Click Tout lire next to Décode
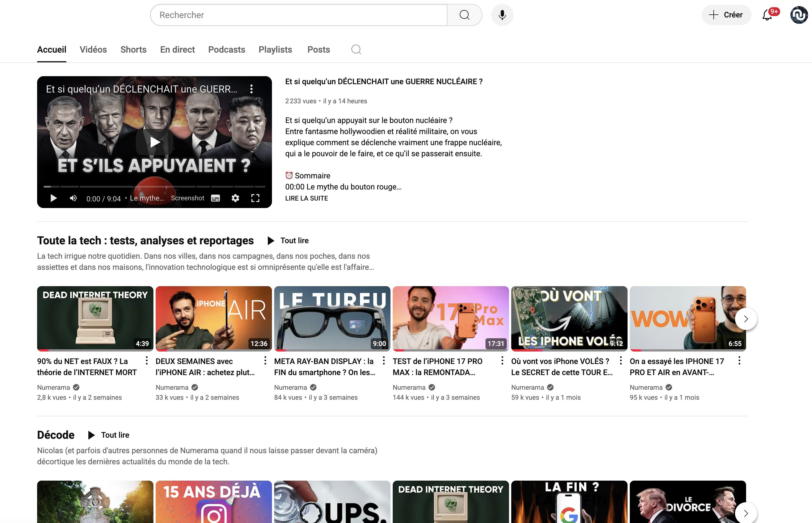This screenshot has height=523, width=812. pyautogui.click(x=109, y=435)
